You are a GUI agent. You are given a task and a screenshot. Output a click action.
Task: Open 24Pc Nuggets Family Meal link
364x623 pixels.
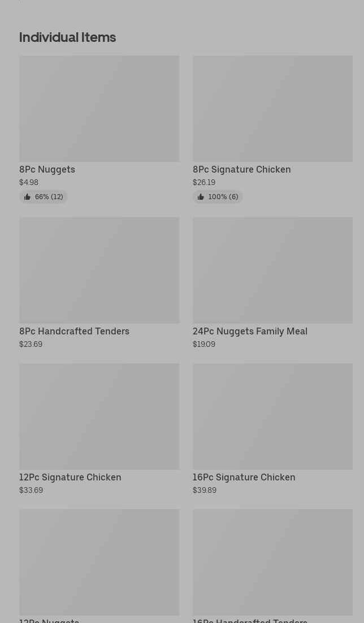click(x=250, y=331)
